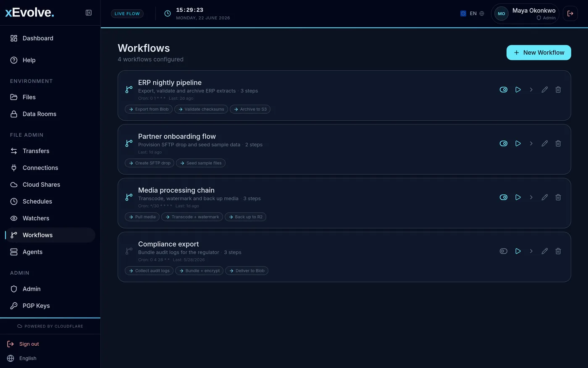Screen dimensions: 588x368
Task: Create a New Workflow
Action: [x=539, y=53]
